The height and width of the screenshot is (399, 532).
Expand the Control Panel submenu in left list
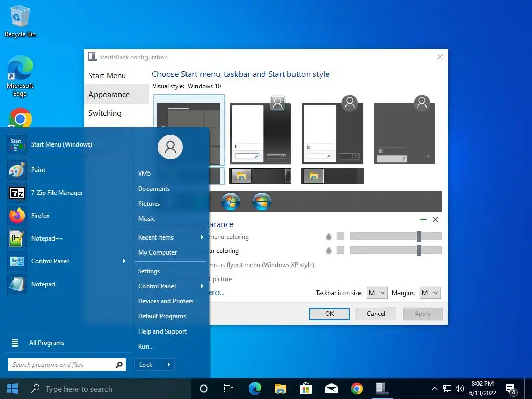pos(124,261)
